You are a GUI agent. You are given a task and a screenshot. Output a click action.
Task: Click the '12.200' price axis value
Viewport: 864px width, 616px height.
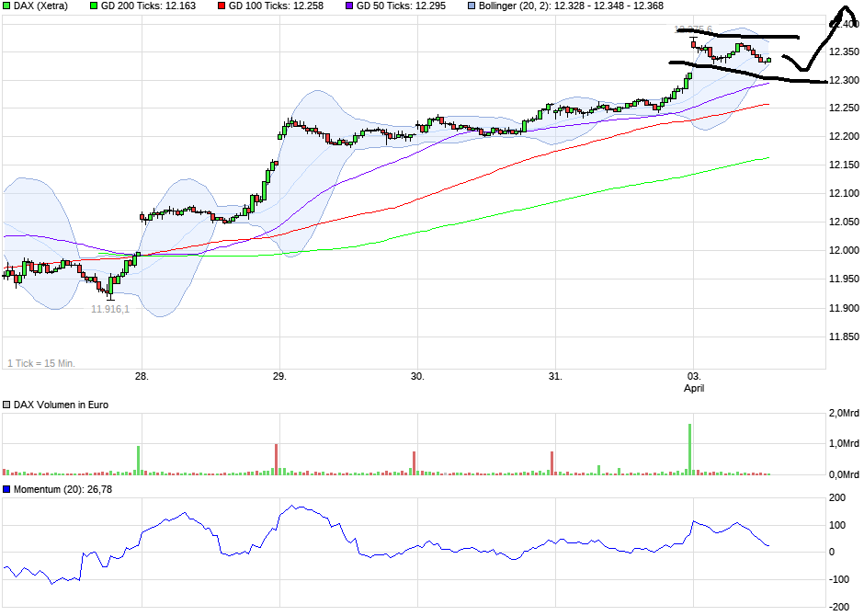pos(844,137)
